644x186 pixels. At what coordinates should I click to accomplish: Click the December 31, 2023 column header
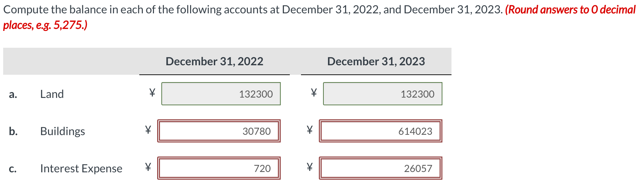tap(376, 61)
